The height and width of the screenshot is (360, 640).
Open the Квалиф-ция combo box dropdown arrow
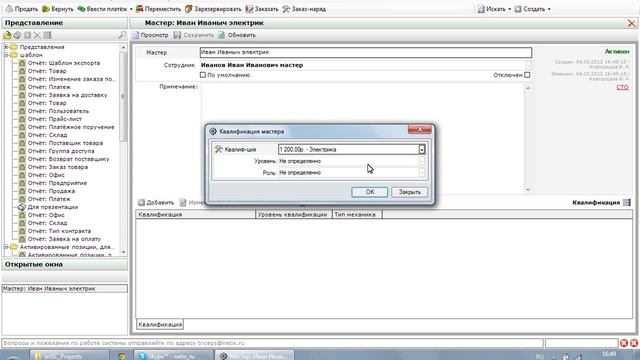click(422, 149)
